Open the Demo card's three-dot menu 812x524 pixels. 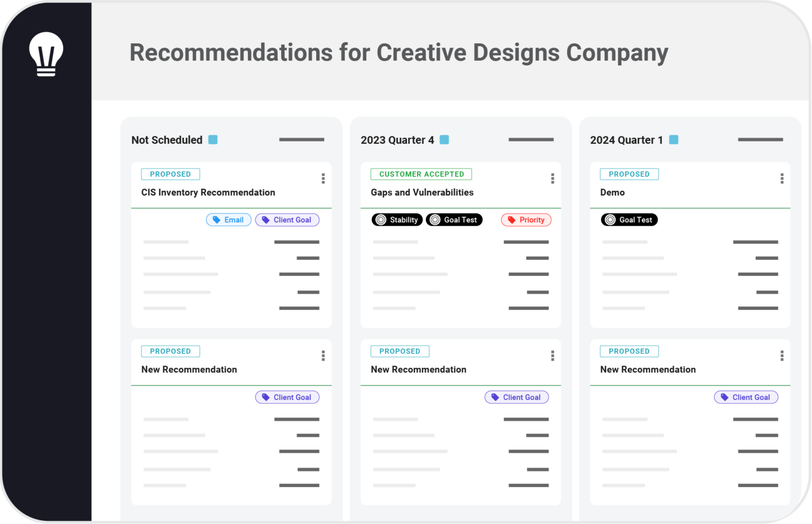[782, 179]
